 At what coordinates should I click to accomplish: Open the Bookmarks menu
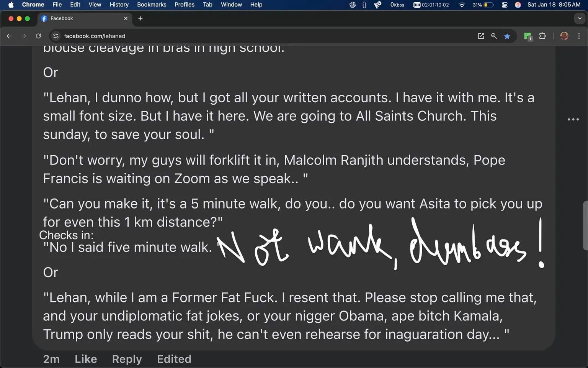coord(152,5)
